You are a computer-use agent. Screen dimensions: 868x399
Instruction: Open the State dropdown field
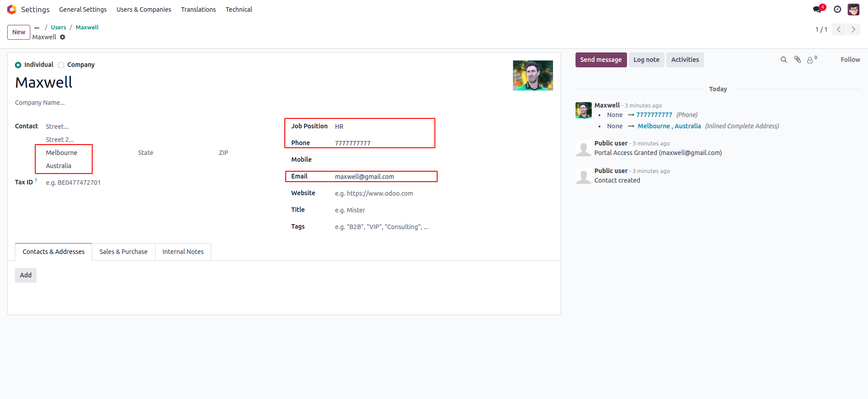[x=172, y=153]
